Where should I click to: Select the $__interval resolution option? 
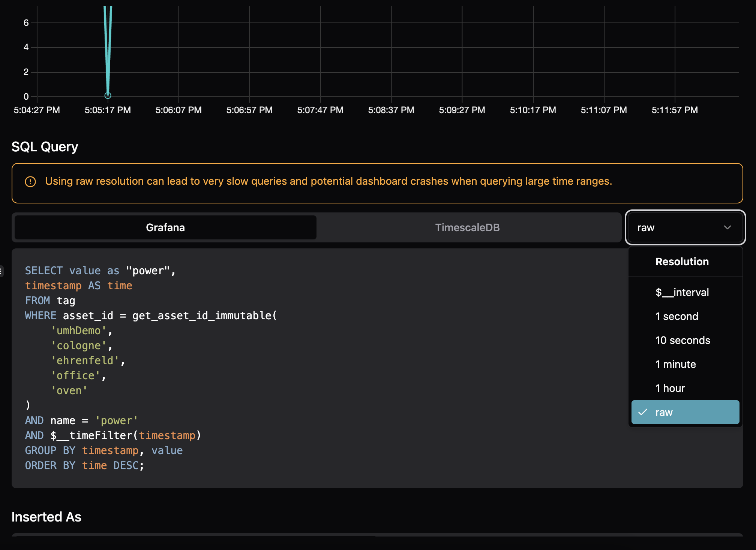pyautogui.click(x=682, y=292)
